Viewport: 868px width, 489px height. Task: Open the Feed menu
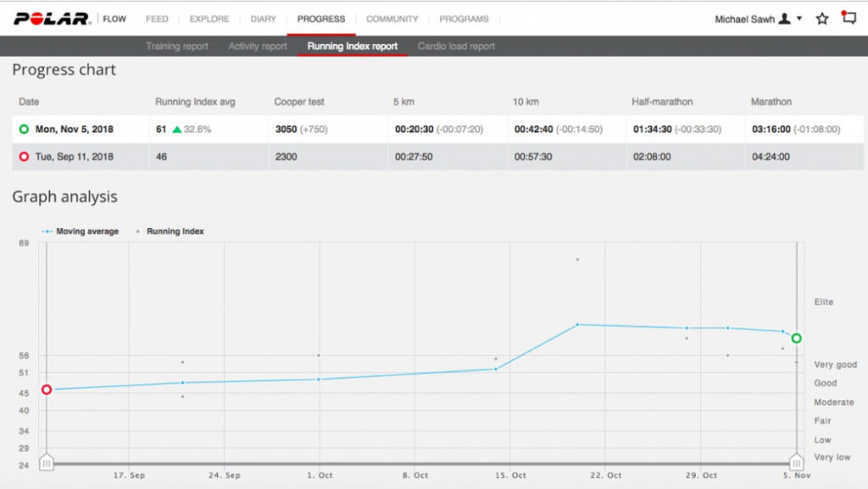(x=157, y=19)
